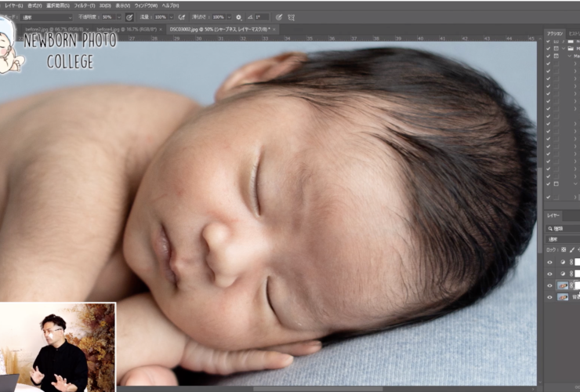Click presenter webcam video thumbnail
Screen dimensions: 580x392
(x=58, y=347)
